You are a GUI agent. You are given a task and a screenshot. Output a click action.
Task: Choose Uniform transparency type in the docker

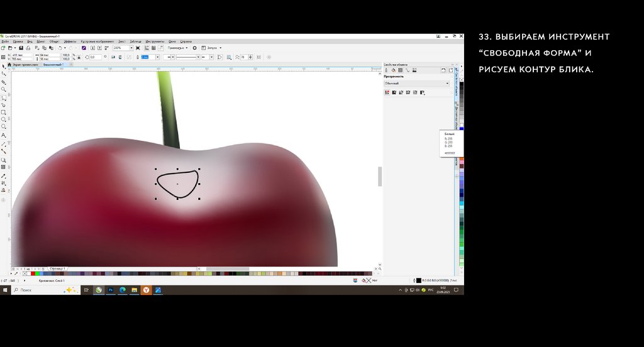pos(394,92)
